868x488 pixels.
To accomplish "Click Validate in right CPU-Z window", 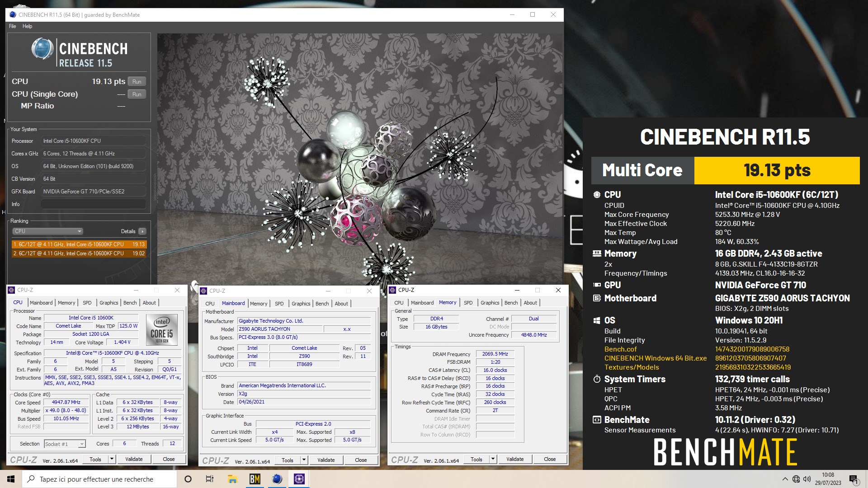I will point(515,459).
